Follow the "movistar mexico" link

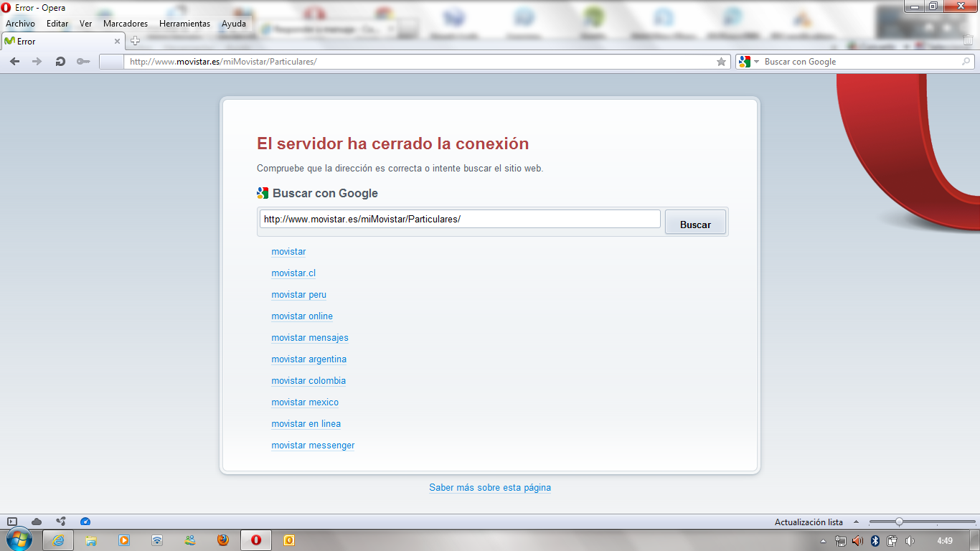pyautogui.click(x=305, y=402)
